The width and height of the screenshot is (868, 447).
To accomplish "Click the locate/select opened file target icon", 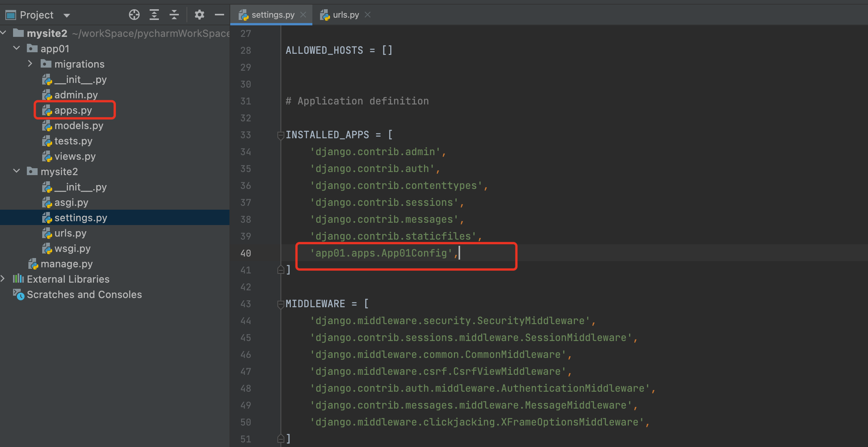I will pos(134,15).
